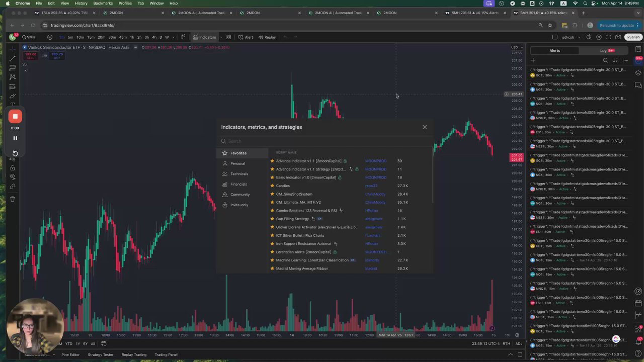Open the Pine Editor tab
Image resolution: width=644 pixels, height=362 pixels.
click(70, 355)
